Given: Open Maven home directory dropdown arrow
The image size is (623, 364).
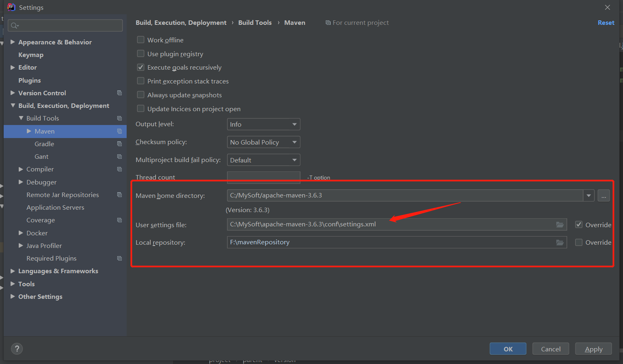Looking at the screenshot, I should tap(589, 195).
